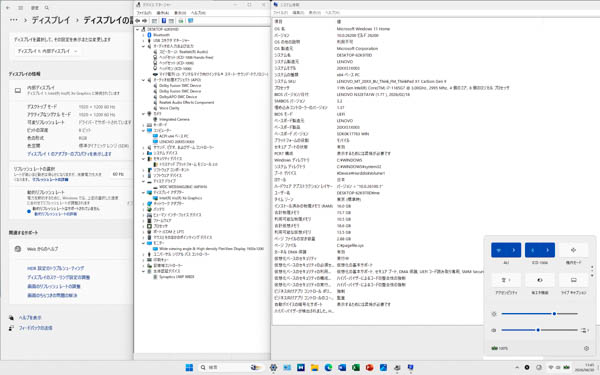The image size is (600, 375).
Task: Open the quick settings gear icon
Action: 586,348
